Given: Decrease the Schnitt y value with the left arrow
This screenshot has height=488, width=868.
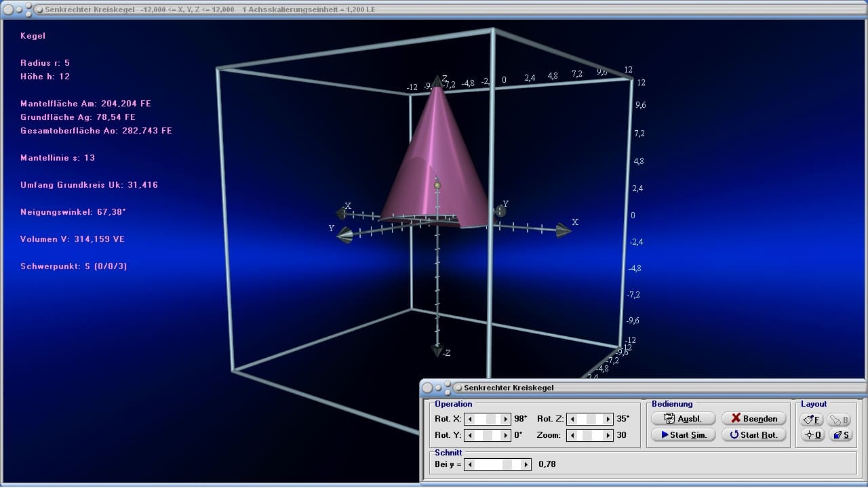Looking at the screenshot, I should (x=470, y=464).
